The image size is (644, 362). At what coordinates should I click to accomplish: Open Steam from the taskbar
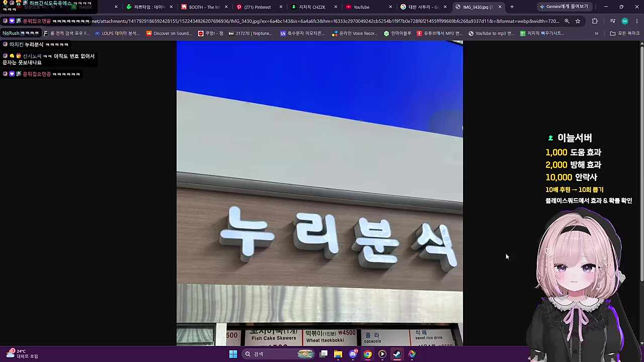pos(397,354)
